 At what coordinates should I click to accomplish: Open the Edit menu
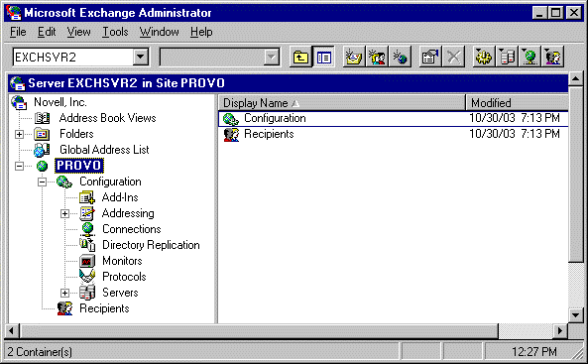point(47,32)
